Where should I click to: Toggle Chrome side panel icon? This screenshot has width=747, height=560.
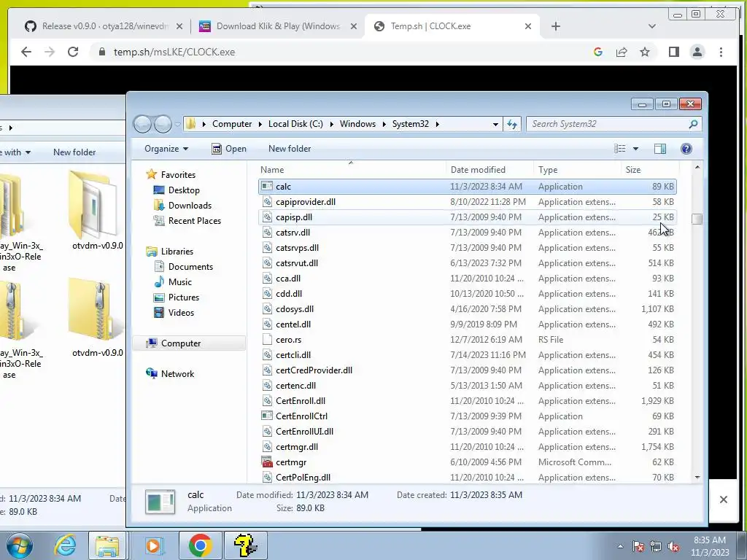tap(673, 52)
